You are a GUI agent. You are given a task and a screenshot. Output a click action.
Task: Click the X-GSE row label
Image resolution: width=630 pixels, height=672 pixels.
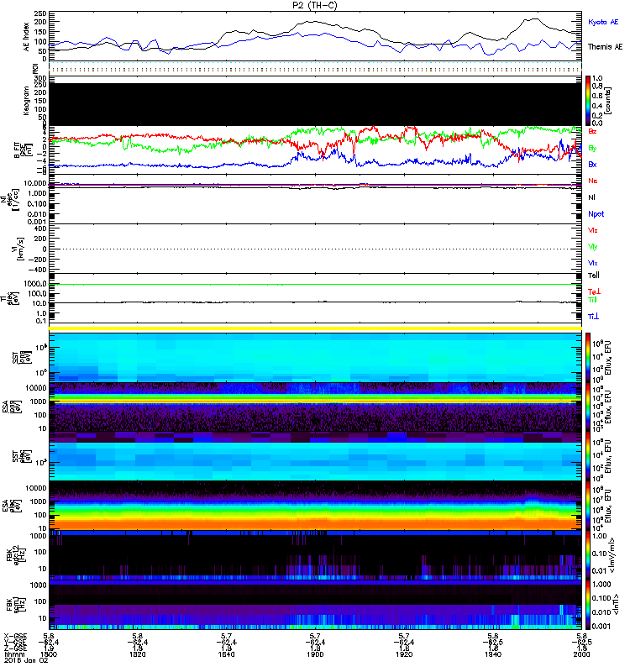pos(15,636)
